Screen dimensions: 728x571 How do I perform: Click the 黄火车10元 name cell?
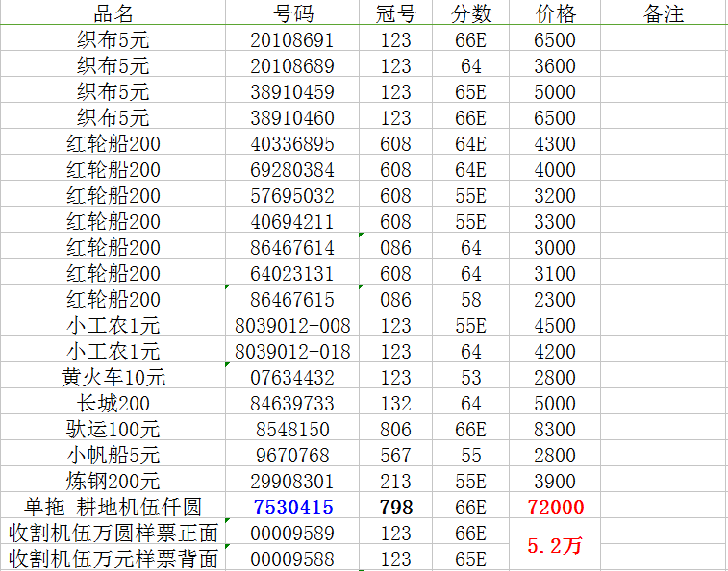tap(113, 378)
